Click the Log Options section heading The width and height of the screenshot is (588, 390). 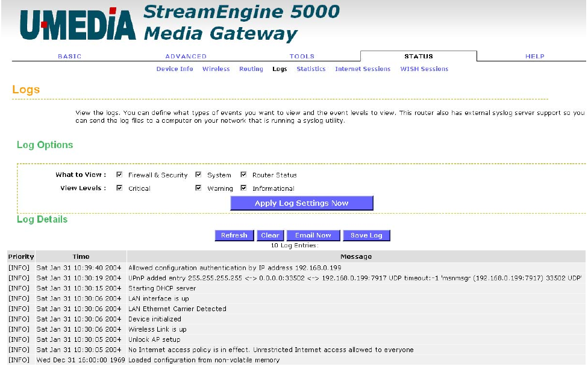point(45,145)
